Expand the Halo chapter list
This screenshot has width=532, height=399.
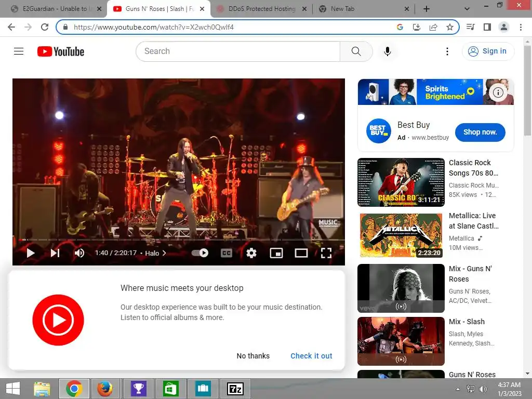(x=155, y=253)
